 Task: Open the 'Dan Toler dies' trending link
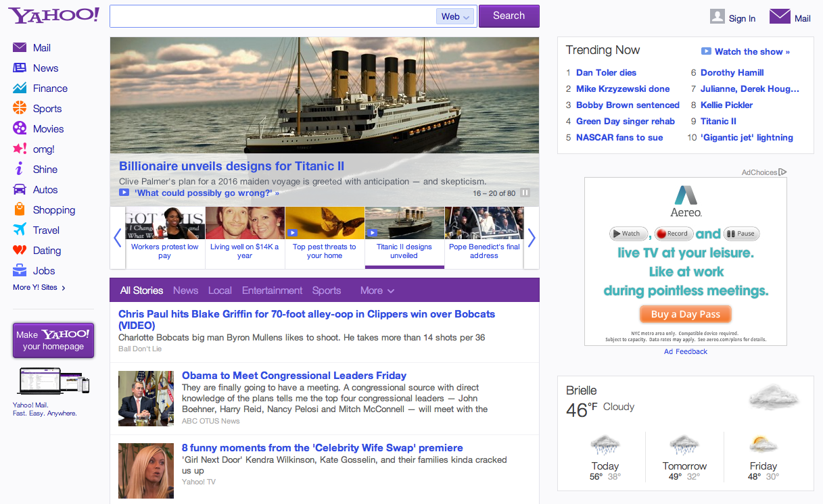point(606,72)
